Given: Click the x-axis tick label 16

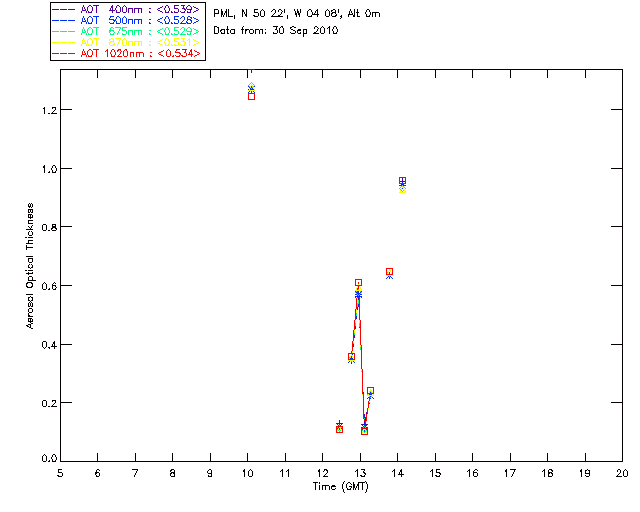Looking at the screenshot, I should (x=473, y=473).
